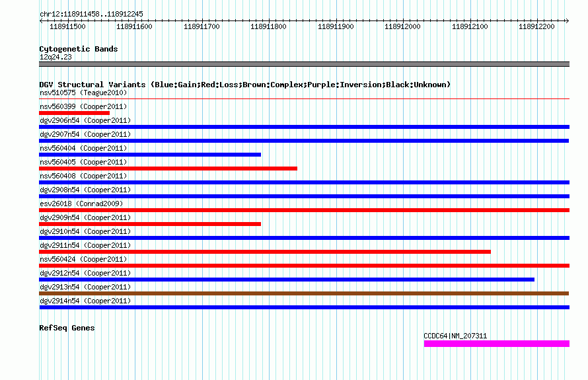This screenshot has width=588, height=380.
Task: Click the dgv2910n54 (Cooper2011) label
Action: (85, 231)
